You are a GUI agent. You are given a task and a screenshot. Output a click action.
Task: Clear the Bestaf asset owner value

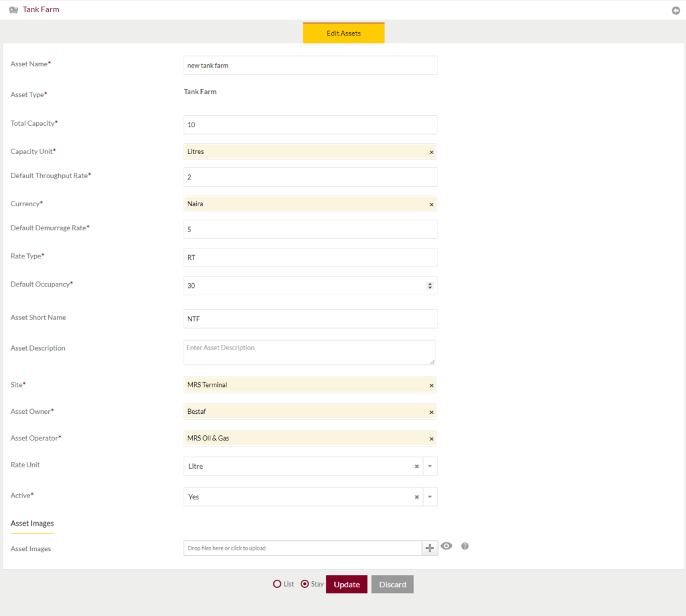(x=431, y=412)
